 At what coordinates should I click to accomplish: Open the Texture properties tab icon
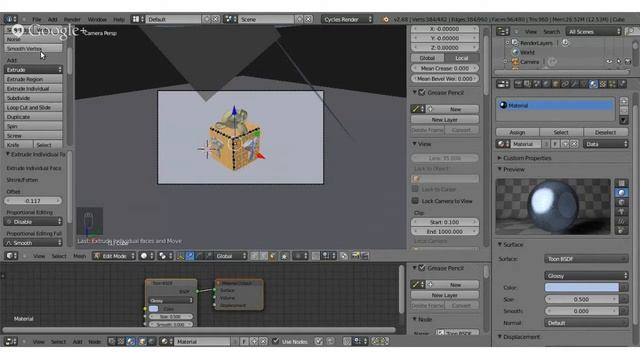603,84
